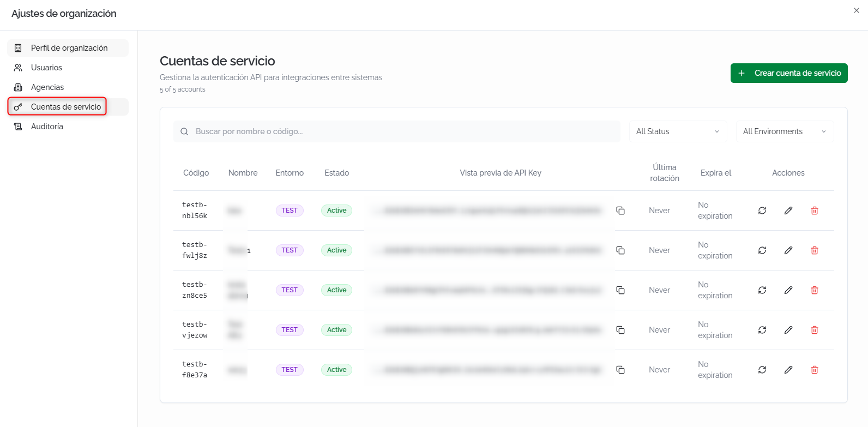Image resolution: width=868 pixels, height=427 pixels.
Task: Copy API key for testb-fwlj8z
Action: (x=620, y=250)
